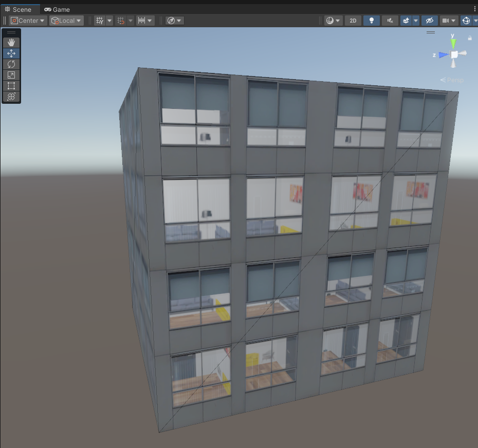Toggle hidden objects visibility eye icon
Viewport: 478px width, 448px height.
coord(429,21)
